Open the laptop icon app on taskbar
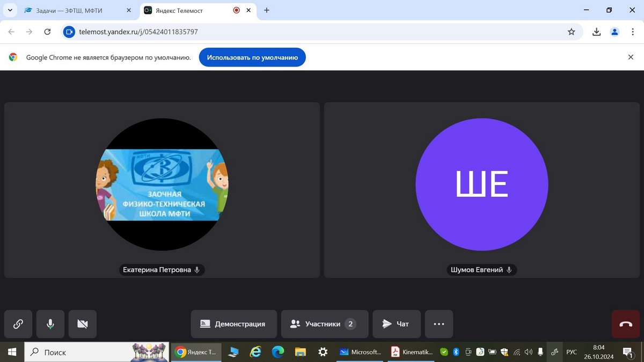Viewport: 644px width, 362px height. pos(233,352)
